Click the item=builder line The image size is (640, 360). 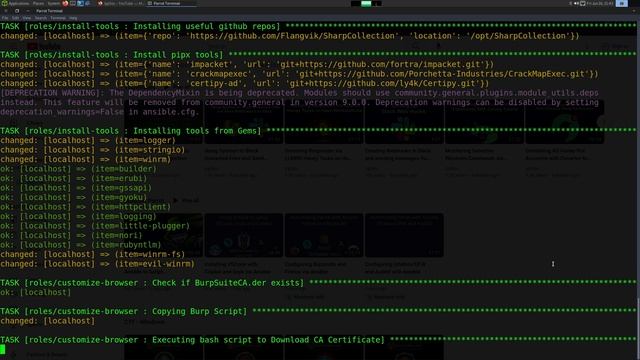point(78,169)
